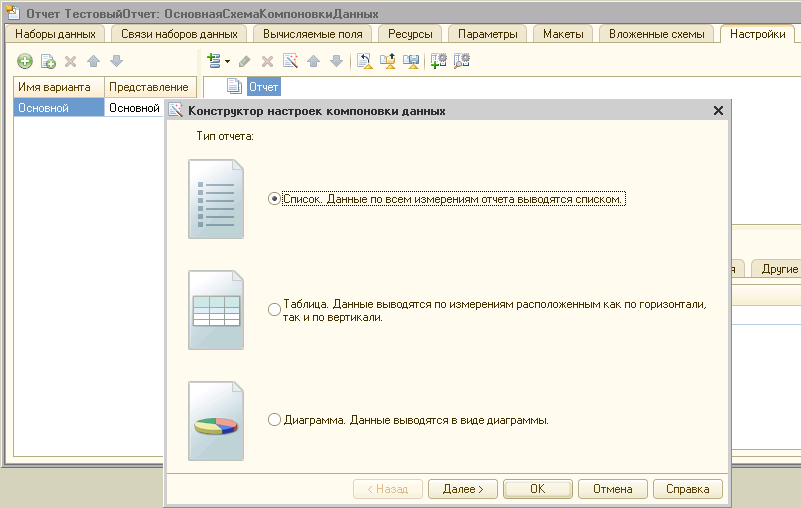This screenshot has width=801, height=508.
Task: Select the Настройки tab
Action: pos(758,34)
